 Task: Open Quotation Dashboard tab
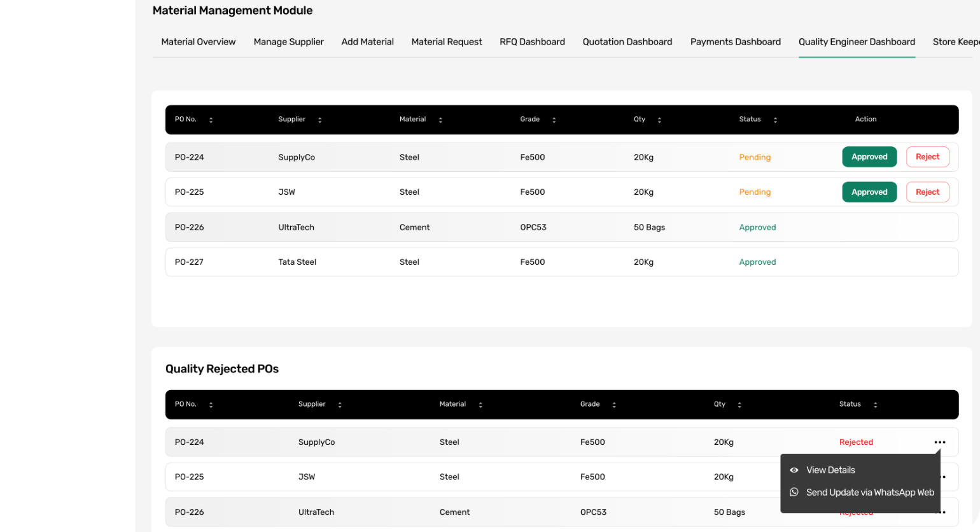[627, 42]
